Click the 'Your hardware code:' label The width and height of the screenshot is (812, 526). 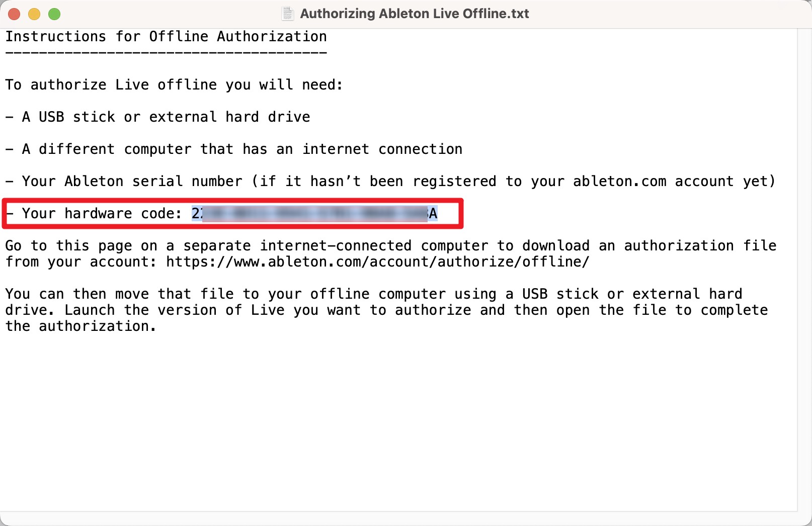(x=102, y=214)
